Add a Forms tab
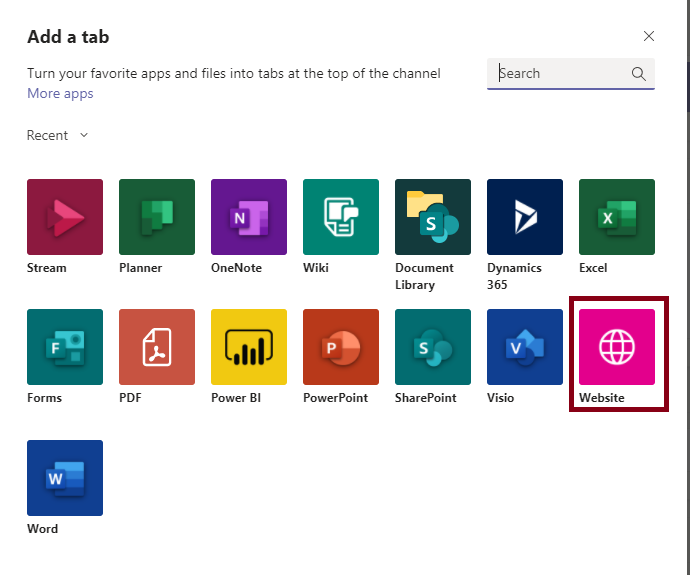 tap(65, 347)
